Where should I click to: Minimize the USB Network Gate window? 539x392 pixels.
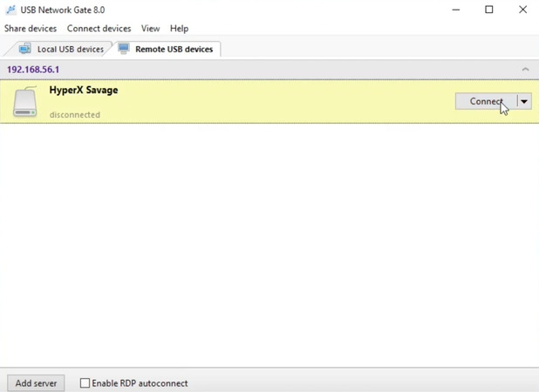(456, 10)
